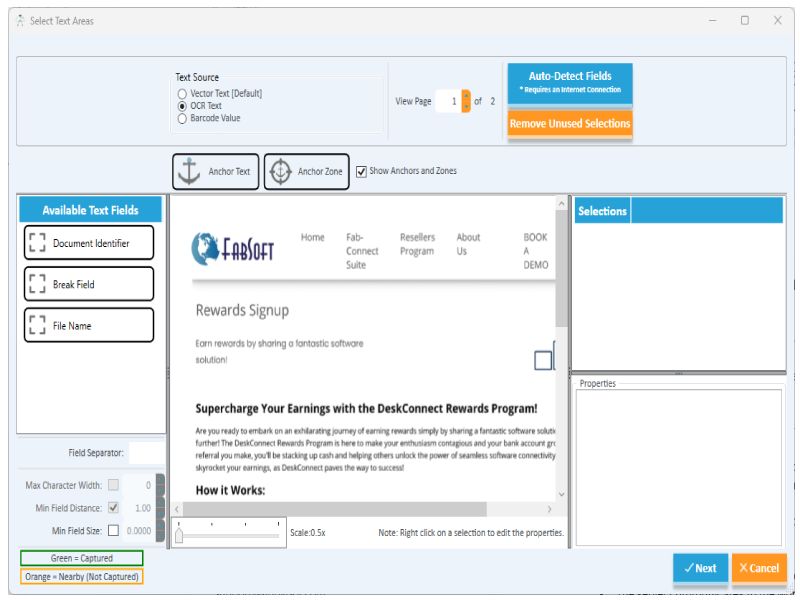Click the Available Text Fields header
Screen dimensions: 800x600
pos(89,210)
